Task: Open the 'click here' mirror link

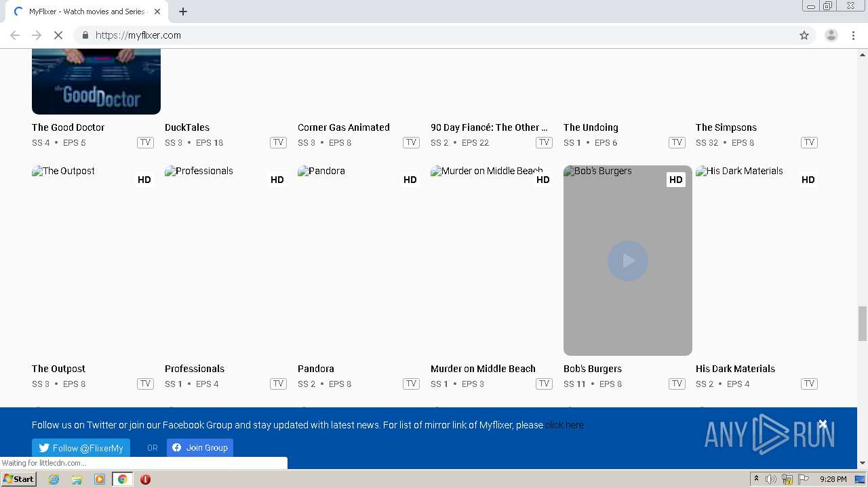Action: coord(565,425)
